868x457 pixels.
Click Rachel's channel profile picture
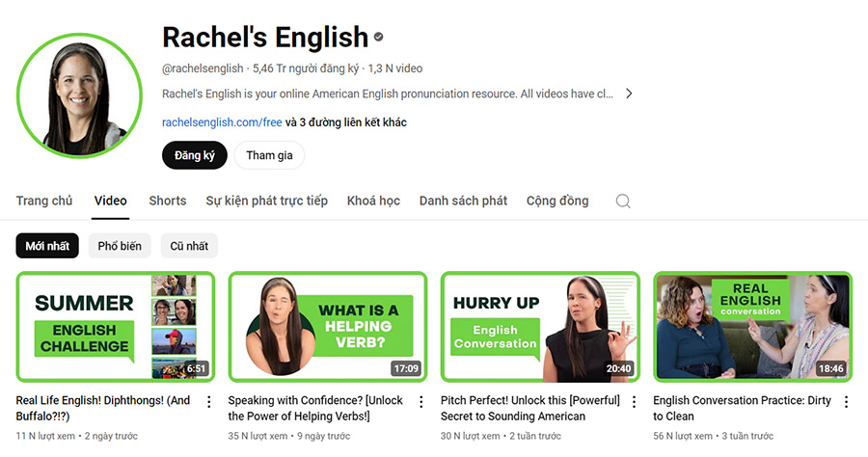(x=79, y=95)
